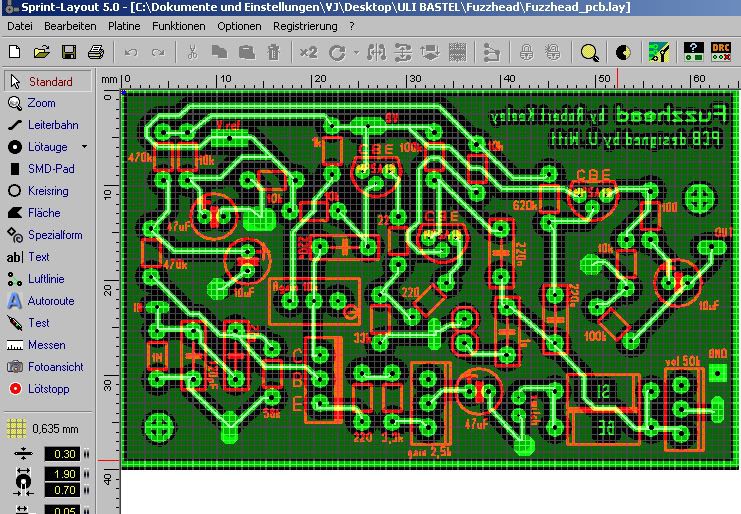The width and height of the screenshot is (741, 514).
Task: Click the square GND pad on the board
Action: tap(718, 373)
